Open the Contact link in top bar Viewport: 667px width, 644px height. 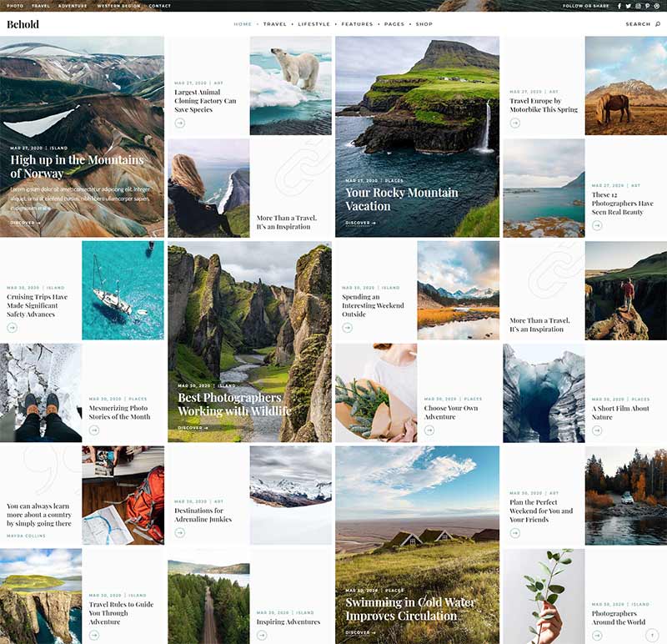tap(159, 6)
